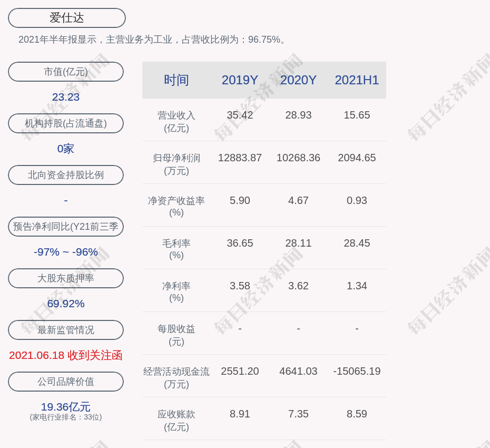Click the 时间 table header cell

(177, 80)
